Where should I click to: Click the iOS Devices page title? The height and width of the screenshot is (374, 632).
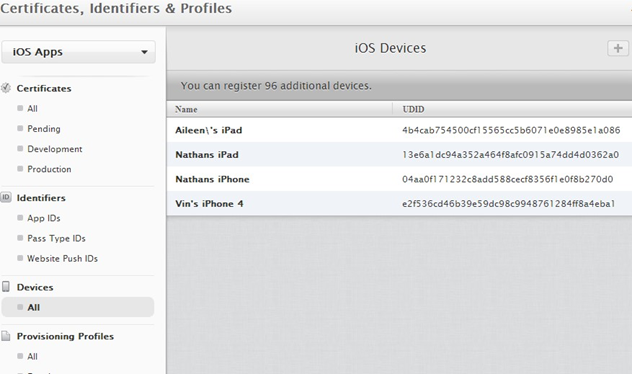(390, 48)
